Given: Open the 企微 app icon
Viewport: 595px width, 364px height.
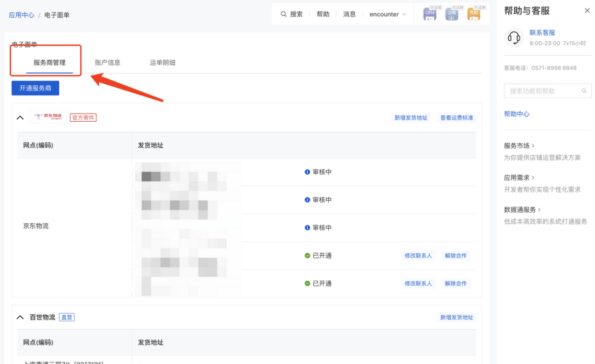Looking at the screenshot, I should click(452, 14).
